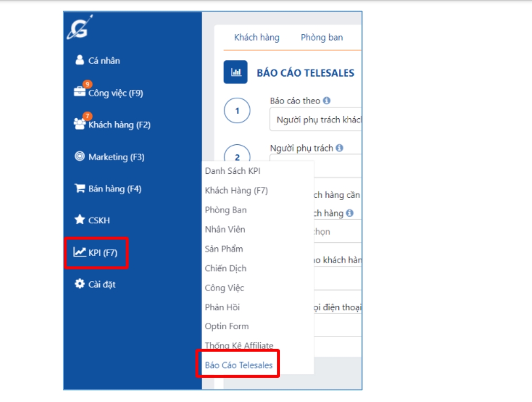This screenshot has width=532, height=402.
Task: Open the Báo cáo theo dropdown
Action: pos(315,120)
